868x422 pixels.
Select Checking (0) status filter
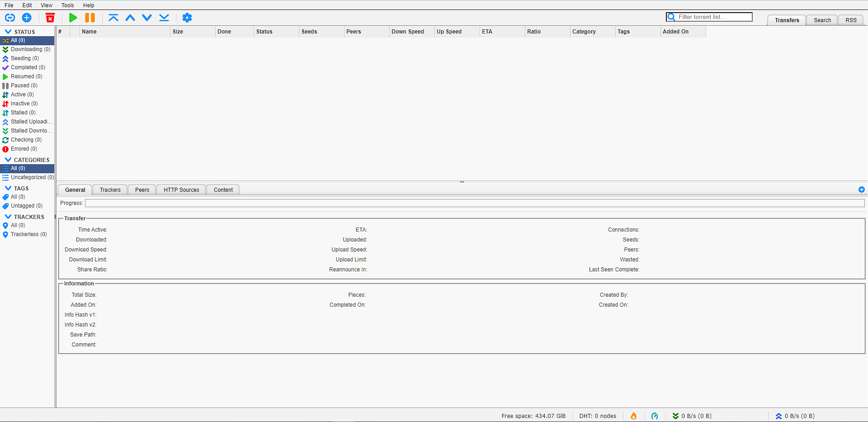click(27, 140)
